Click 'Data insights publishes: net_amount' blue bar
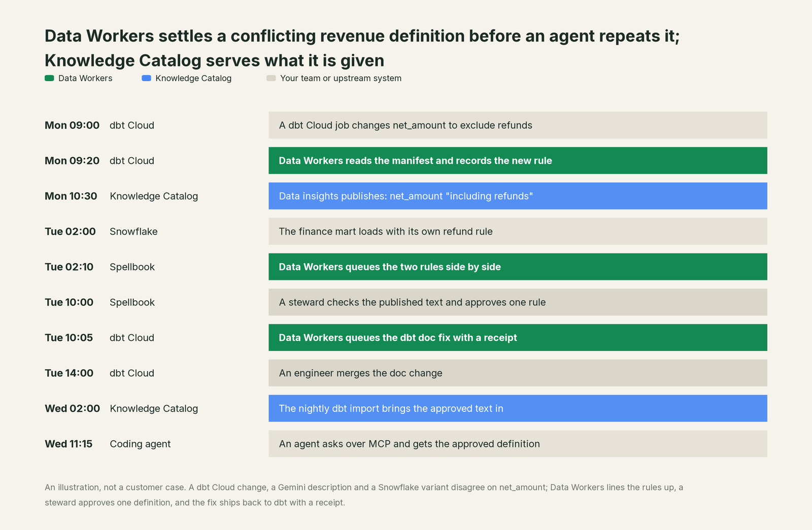Image resolution: width=812 pixels, height=530 pixels. (518, 196)
